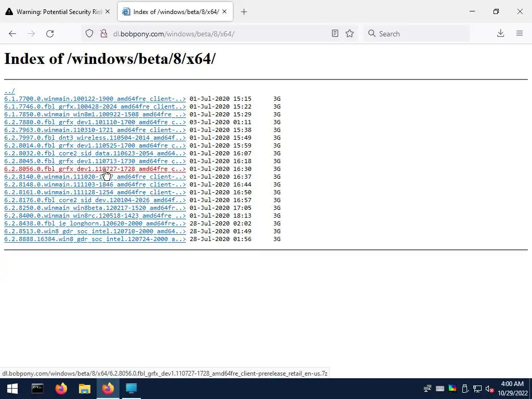The image size is (532, 399).
Task: Click the USB safely remove tray icon
Action: 465,389
